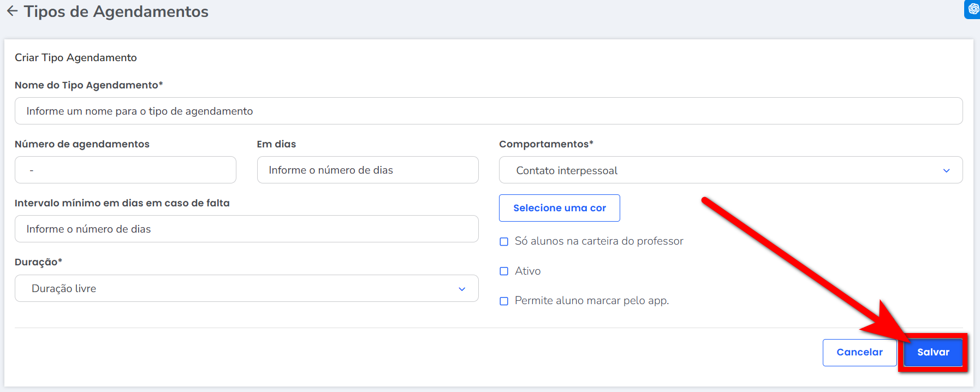980x392 pixels.
Task: Expand the Duração livre dropdown
Action: (x=246, y=288)
